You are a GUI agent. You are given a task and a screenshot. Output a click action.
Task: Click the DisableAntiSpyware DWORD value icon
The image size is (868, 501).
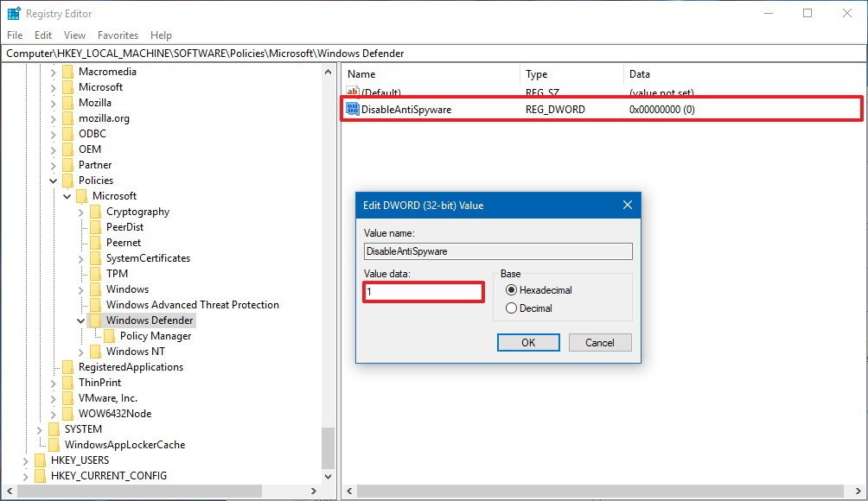pos(353,109)
